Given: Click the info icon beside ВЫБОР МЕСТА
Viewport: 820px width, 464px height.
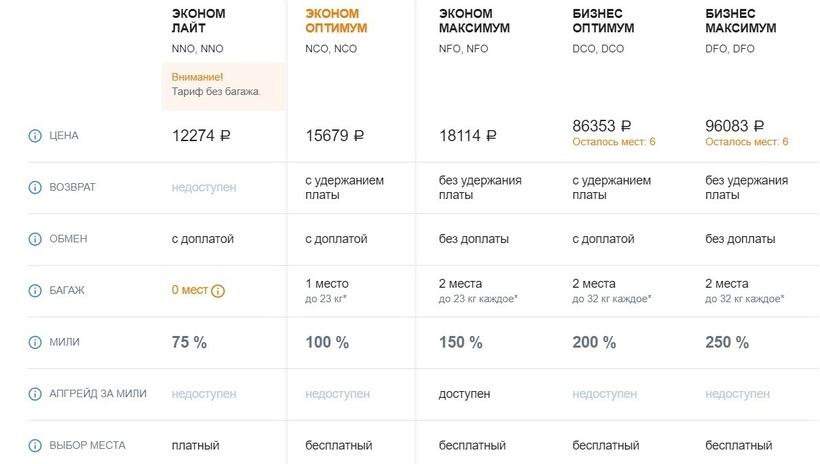Looking at the screenshot, I should tap(36, 445).
